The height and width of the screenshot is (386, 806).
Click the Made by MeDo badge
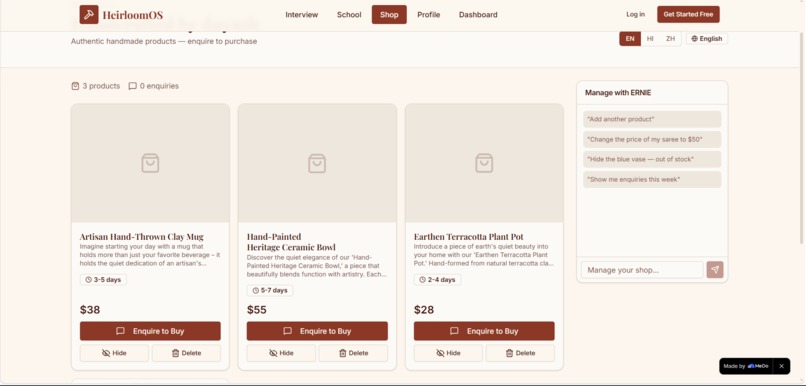point(747,366)
